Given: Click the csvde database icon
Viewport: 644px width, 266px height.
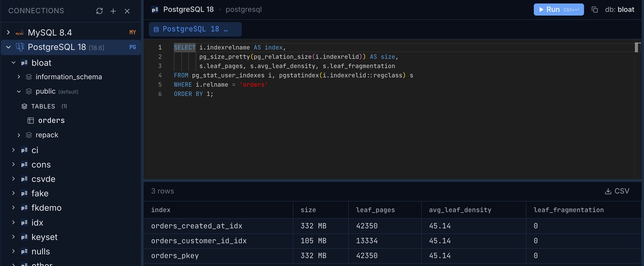Looking at the screenshot, I should (x=24, y=179).
